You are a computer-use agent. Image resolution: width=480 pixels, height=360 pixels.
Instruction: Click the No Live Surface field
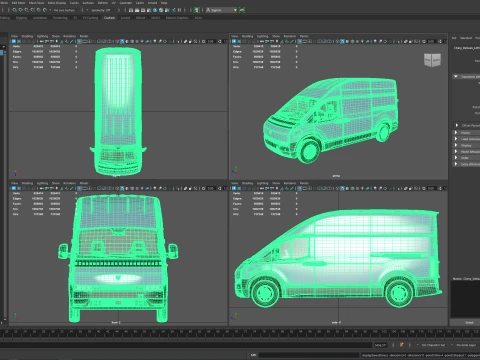coord(65,10)
